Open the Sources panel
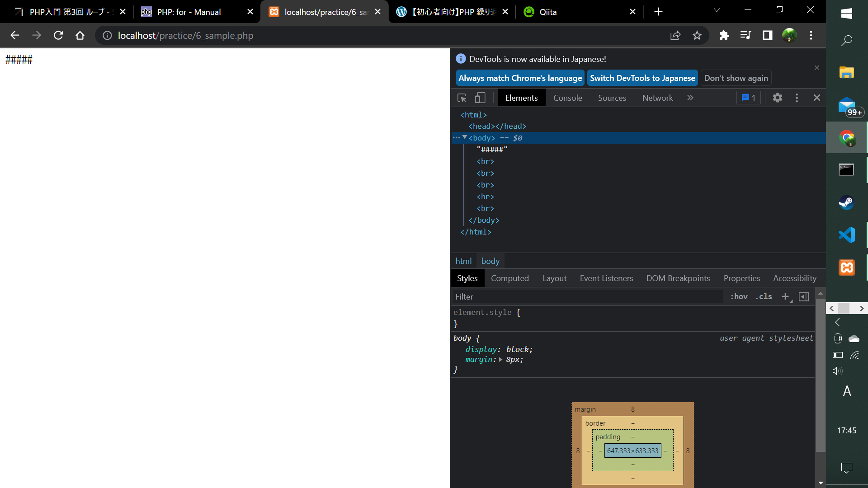This screenshot has width=868, height=488. [x=612, y=98]
